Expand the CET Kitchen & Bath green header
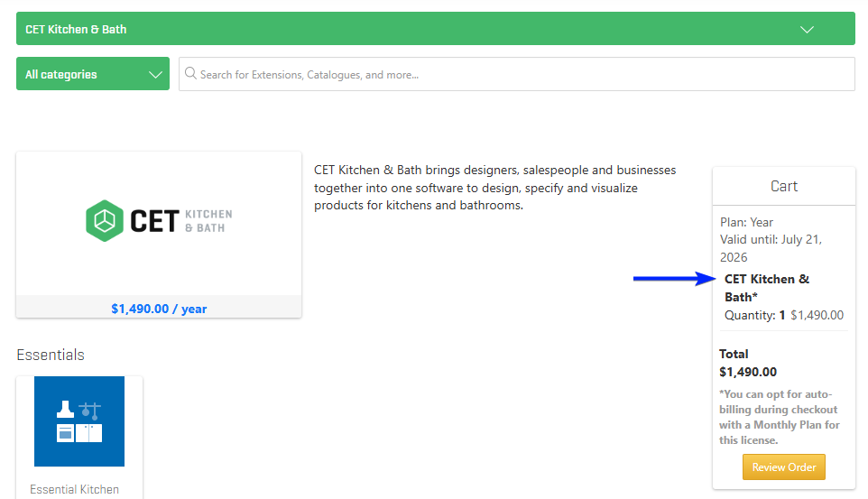 435,29
